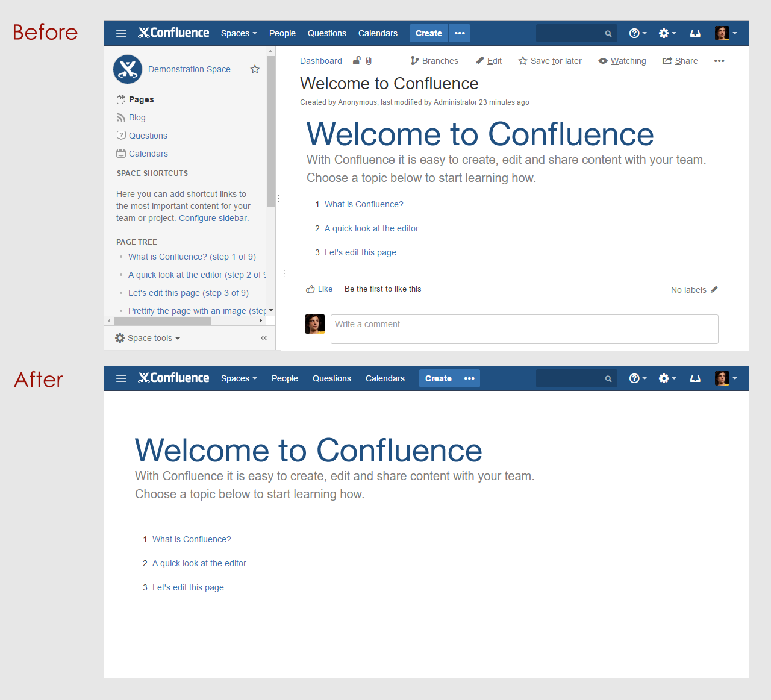Open attachments paperclip icon
This screenshot has height=700, width=771.
click(369, 60)
